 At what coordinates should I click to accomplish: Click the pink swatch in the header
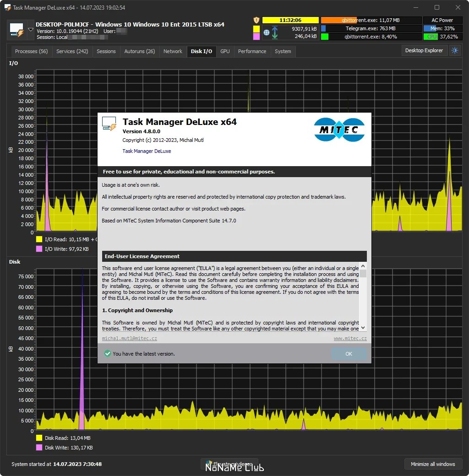[x=256, y=37]
